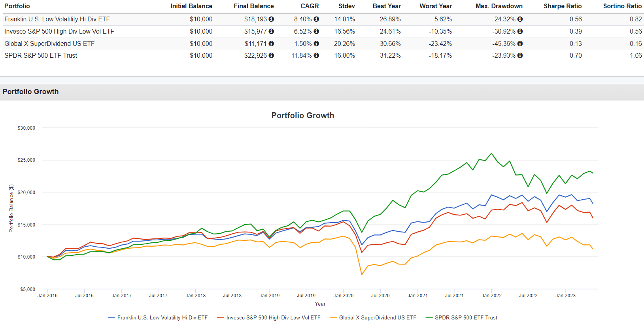This screenshot has height=323, width=644.
Task: Select Global X SuperDividend US ETF row name
Action: tap(49, 43)
